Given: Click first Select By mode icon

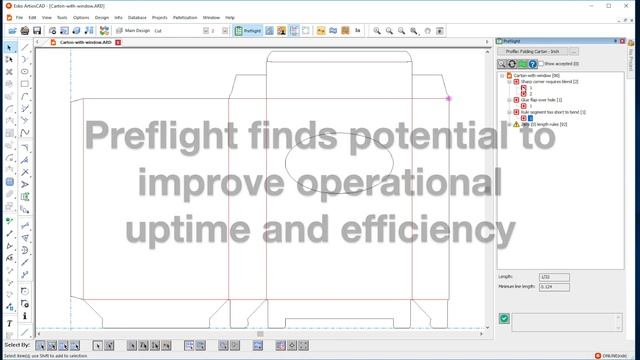Looking at the screenshot, I should (40, 346).
